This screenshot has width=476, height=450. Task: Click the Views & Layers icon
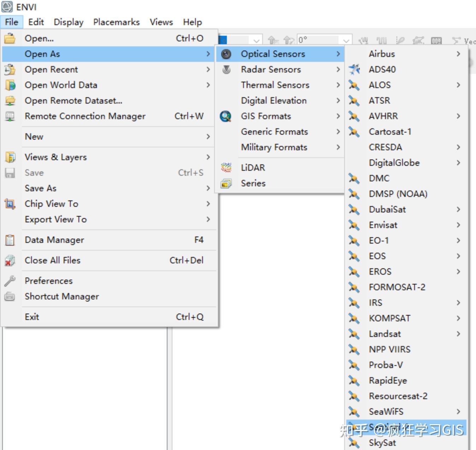coord(10,157)
